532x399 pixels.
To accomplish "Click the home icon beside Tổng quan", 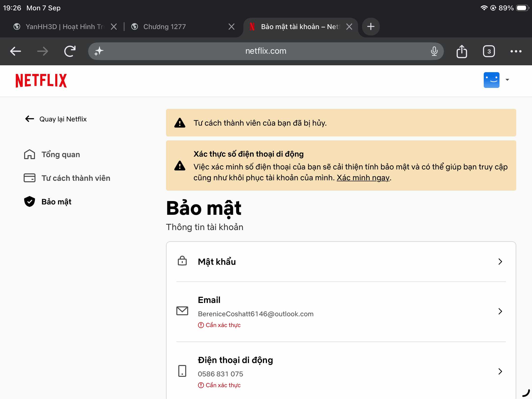I will pyautogui.click(x=30, y=154).
